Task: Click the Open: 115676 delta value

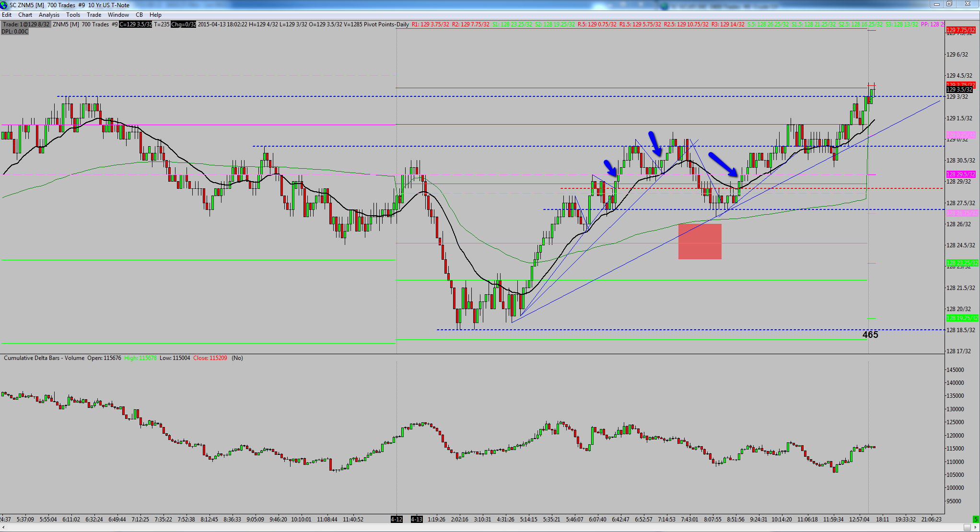Action: click(x=104, y=358)
